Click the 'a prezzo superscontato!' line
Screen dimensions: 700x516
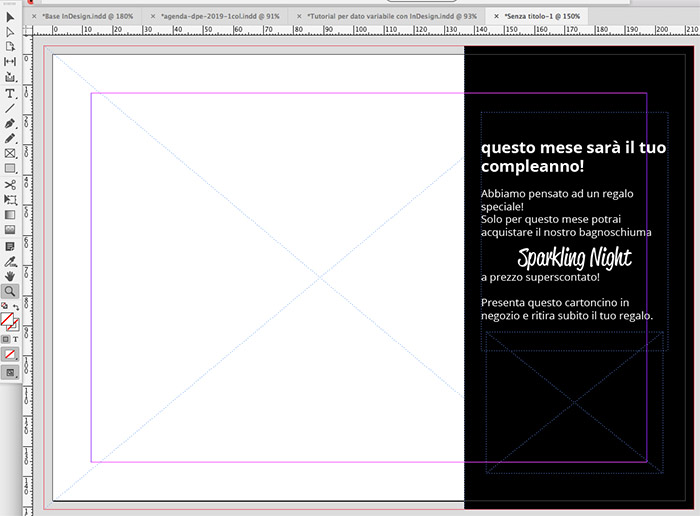(x=540, y=277)
